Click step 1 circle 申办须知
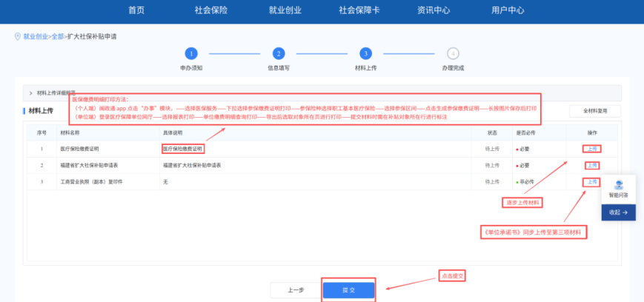 (x=191, y=53)
